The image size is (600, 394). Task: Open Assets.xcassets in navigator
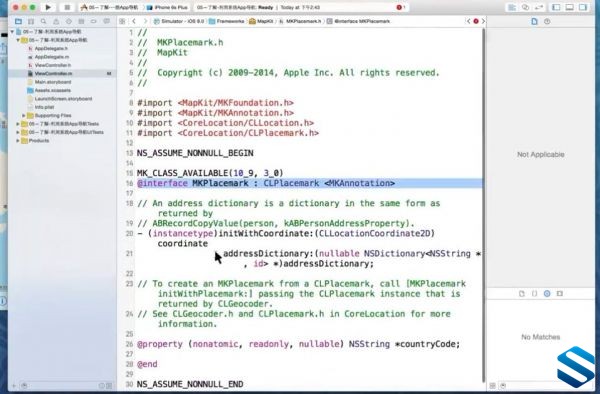click(52, 91)
